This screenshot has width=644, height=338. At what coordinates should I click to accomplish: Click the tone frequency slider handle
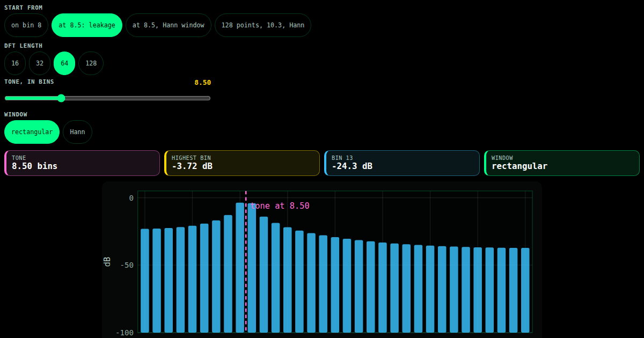pos(61,98)
